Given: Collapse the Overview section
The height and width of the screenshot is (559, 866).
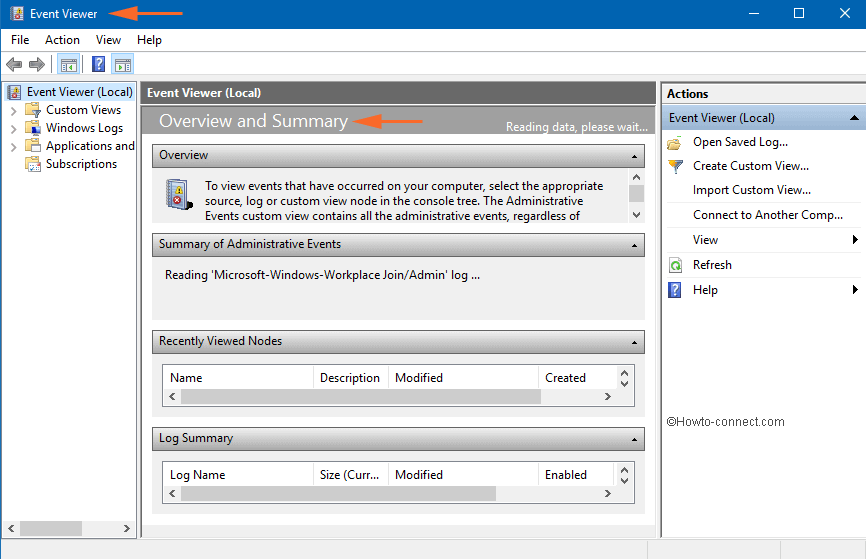Looking at the screenshot, I should (x=634, y=156).
